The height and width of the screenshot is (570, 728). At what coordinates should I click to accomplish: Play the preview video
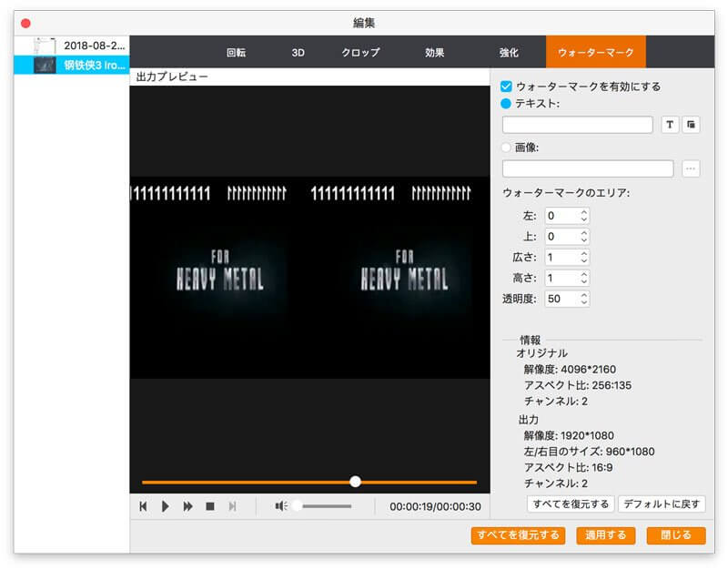coord(165,506)
